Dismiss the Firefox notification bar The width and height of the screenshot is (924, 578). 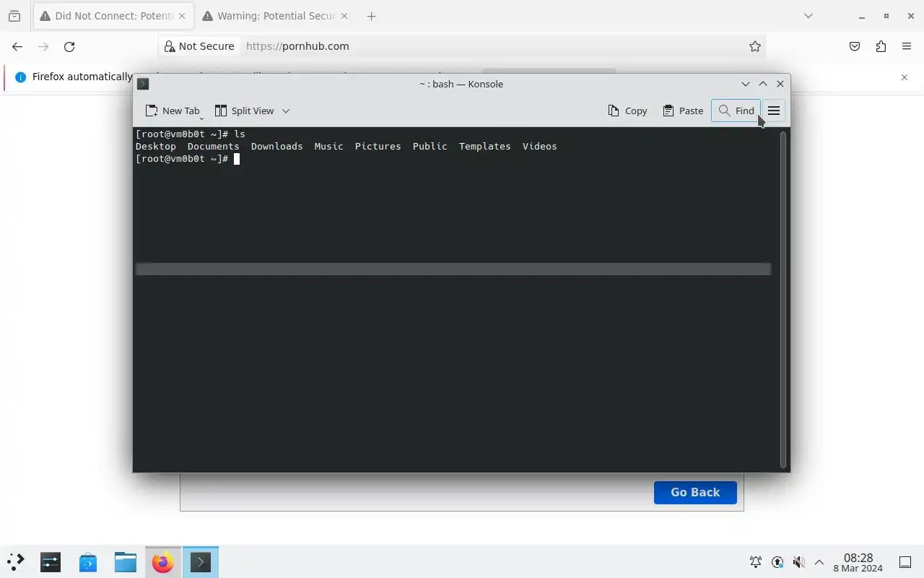point(905,77)
